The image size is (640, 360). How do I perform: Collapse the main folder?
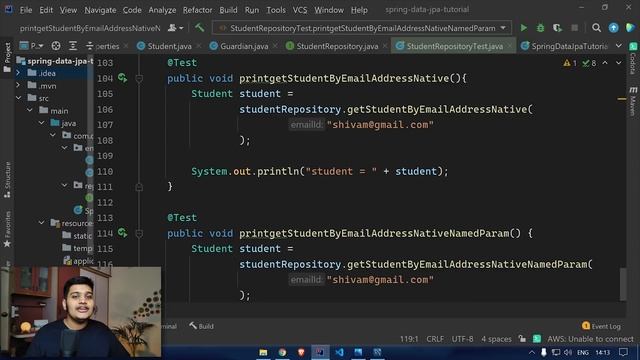tap(30, 110)
